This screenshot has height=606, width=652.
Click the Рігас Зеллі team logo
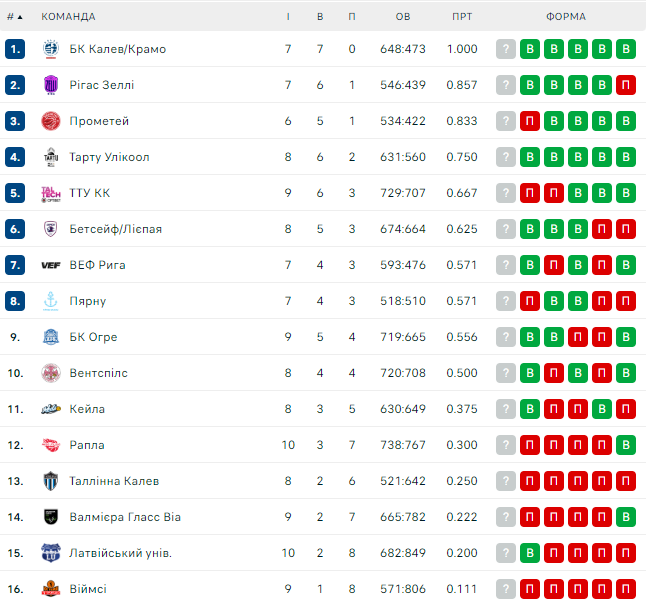pyautogui.click(x=51, y=85)
